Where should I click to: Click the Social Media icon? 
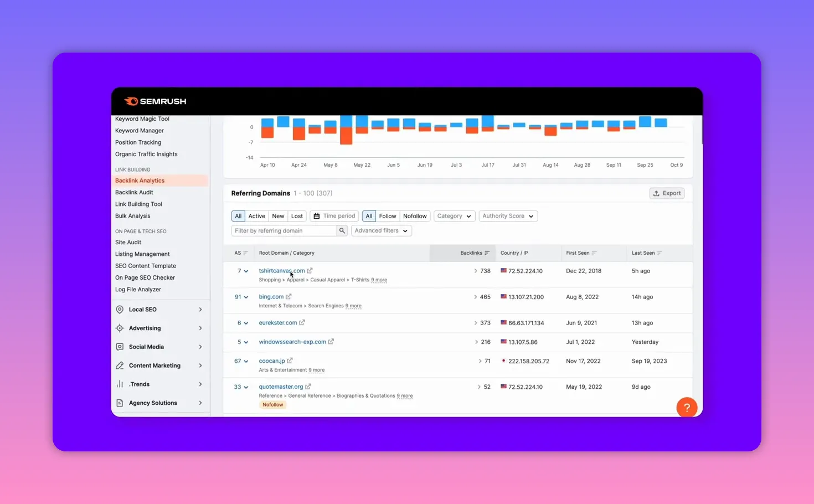pos(120,347)
